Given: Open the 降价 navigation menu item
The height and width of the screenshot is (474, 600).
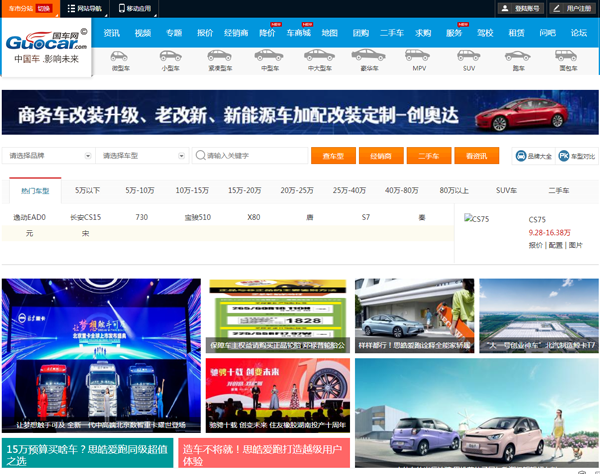Looking at the screenshot, I should coord(267,33).
